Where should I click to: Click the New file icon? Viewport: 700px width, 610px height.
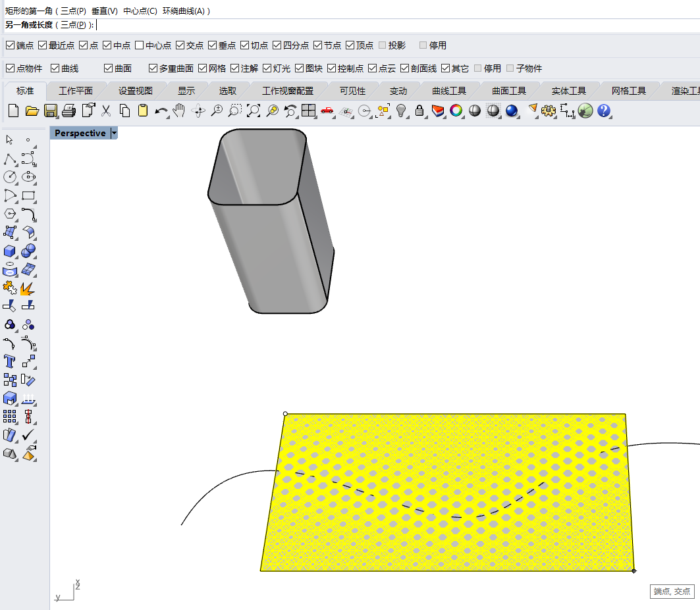pyautogui.click(x=13, y=111)
